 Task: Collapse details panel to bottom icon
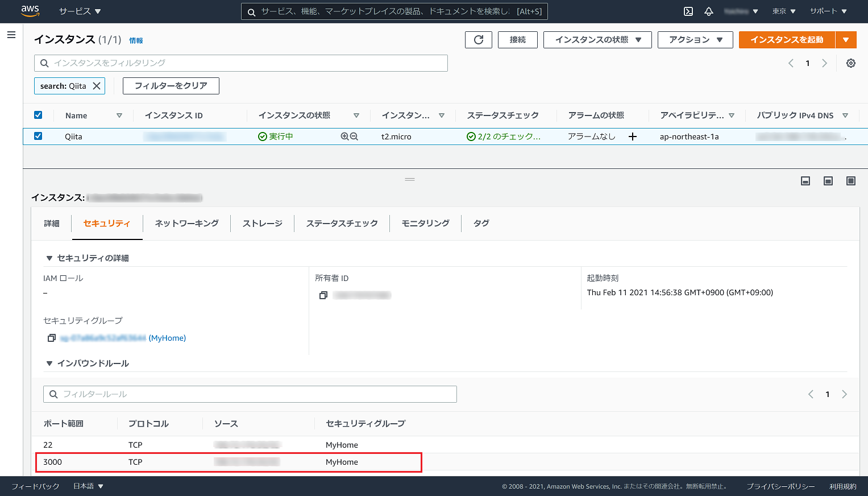[x=805, y=181]
